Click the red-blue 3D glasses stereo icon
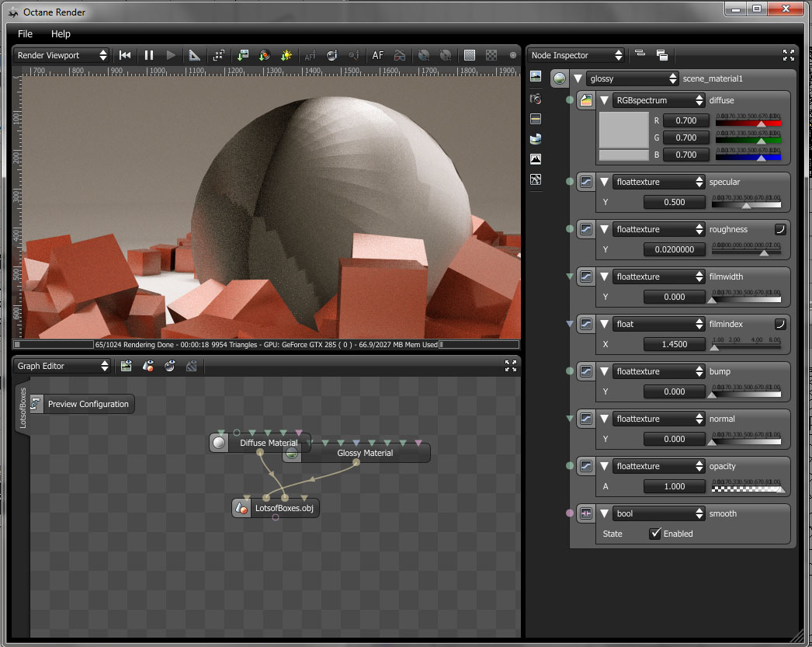The height and width of the screenshot is (647, 812). (399, 55)
